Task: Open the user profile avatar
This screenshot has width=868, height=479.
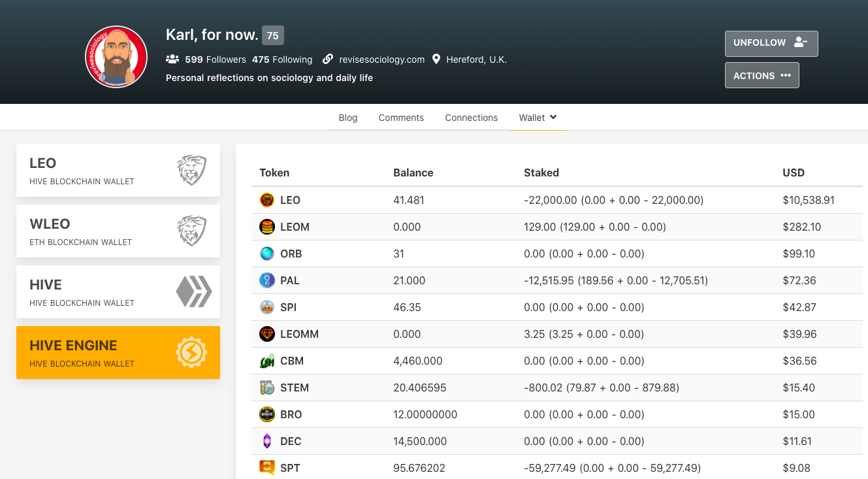Action: pyautogui.click(x=116, y=57)
